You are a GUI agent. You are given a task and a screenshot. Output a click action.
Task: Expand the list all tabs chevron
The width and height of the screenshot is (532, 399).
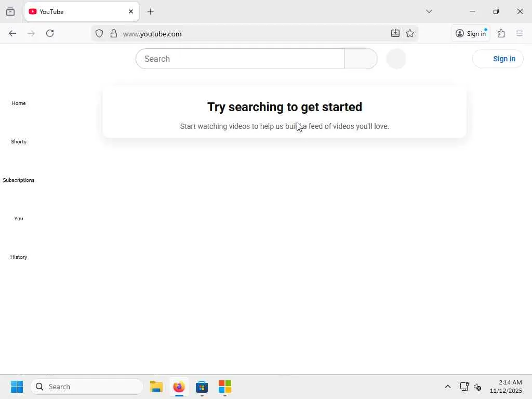(x=429, y=11)
